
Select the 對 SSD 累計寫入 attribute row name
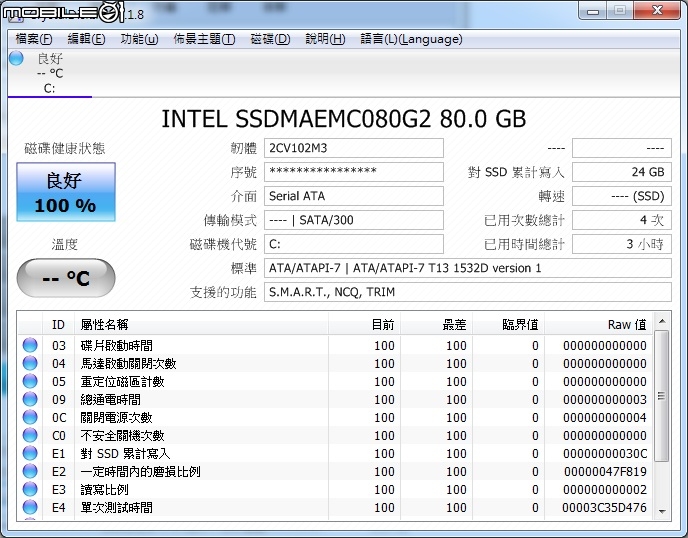point(125,453)
